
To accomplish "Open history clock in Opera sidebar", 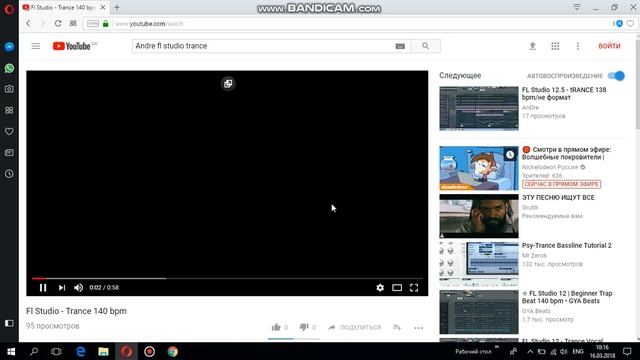I will click(9, 174).
